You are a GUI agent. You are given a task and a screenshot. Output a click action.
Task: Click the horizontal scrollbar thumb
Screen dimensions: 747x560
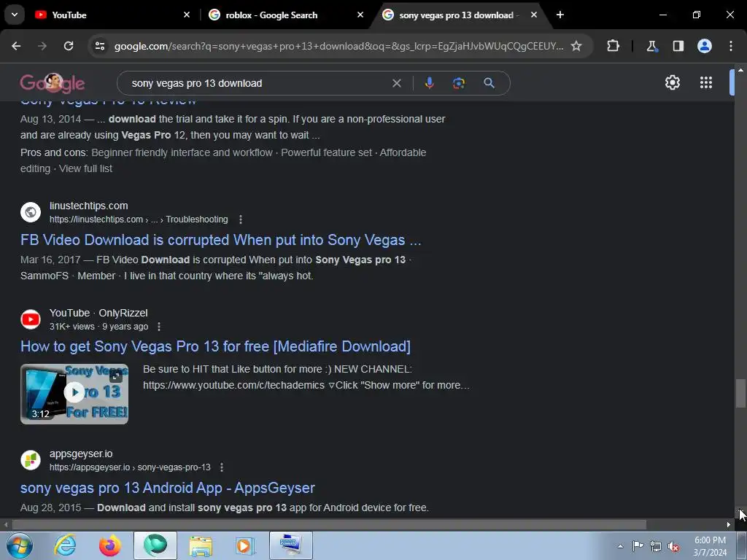coord(329,525)
